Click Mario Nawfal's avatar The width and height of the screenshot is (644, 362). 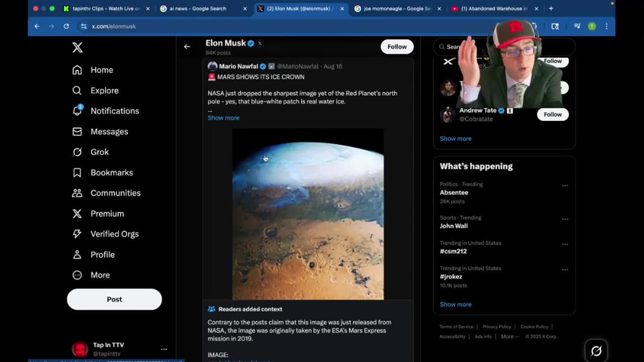(x=212, y=66)
